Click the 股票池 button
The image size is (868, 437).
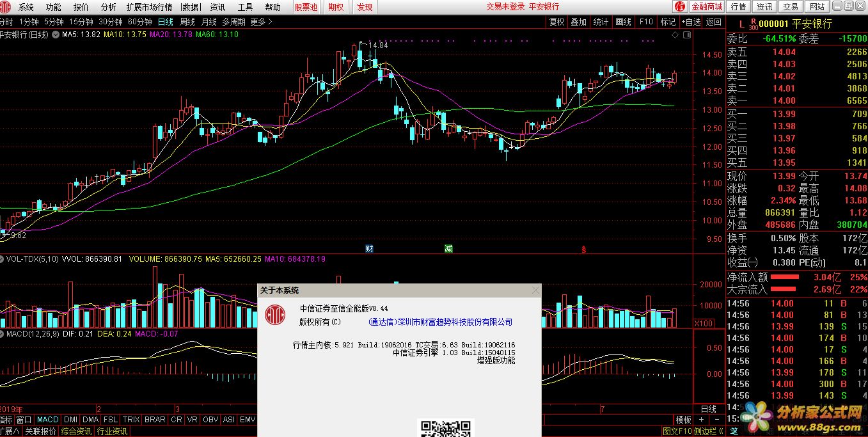tap(306, 7)
